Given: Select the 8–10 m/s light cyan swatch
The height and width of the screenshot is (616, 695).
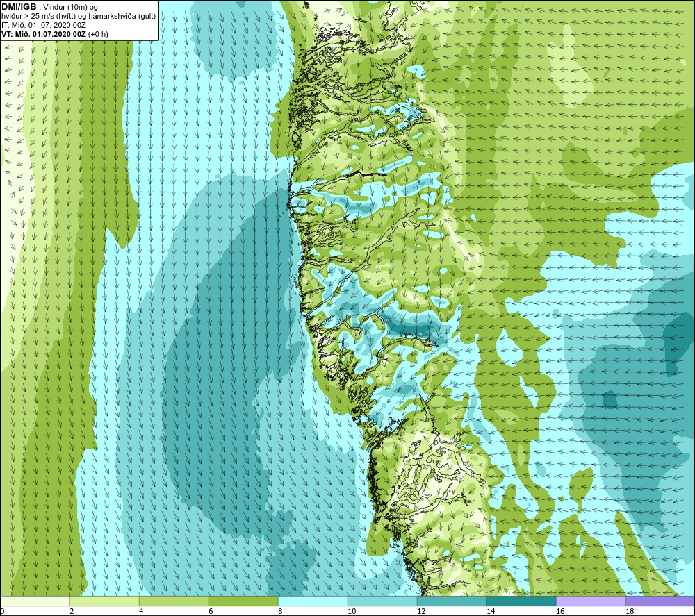Looking at the screenshot, I should [x=313, y=601].
